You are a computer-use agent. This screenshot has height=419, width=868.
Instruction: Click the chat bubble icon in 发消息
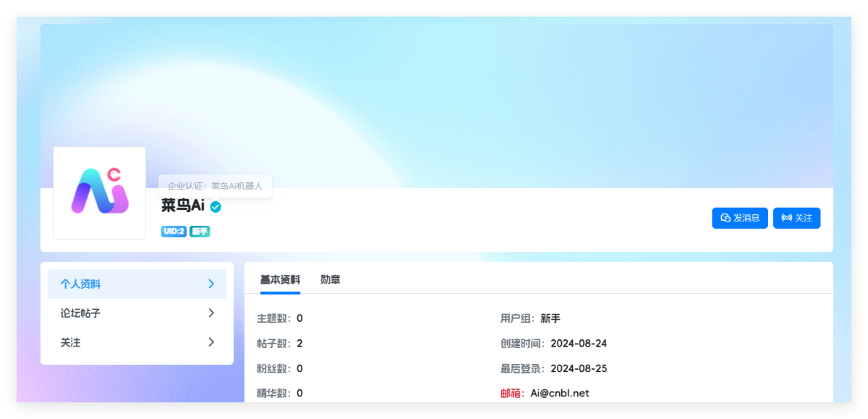coord(726,218)
